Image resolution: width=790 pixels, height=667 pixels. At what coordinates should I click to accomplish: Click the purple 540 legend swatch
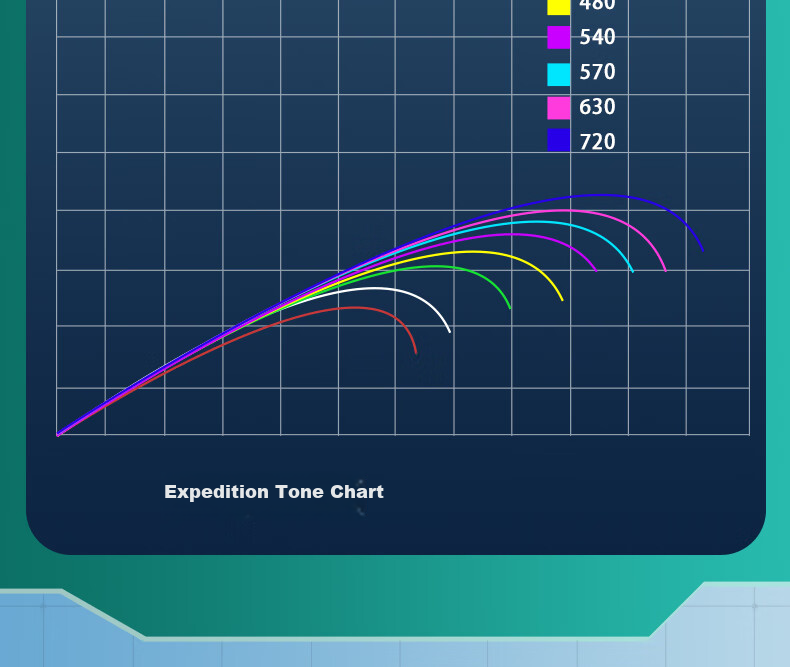tap(559, 37)
